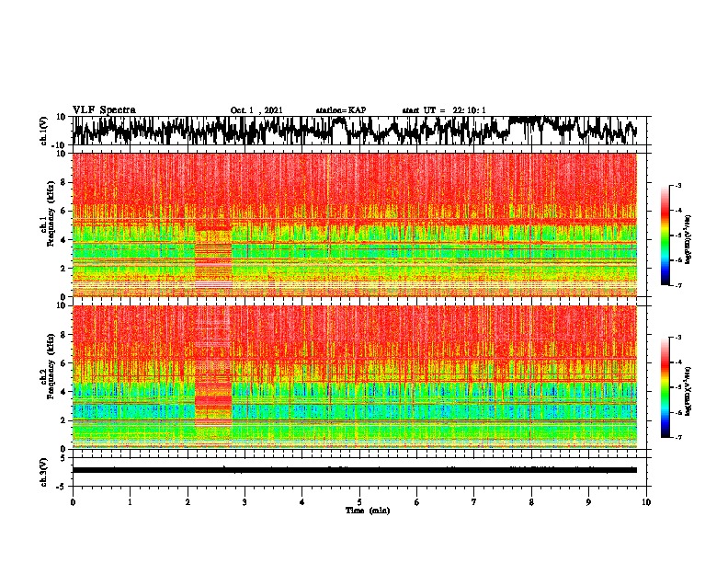Viewport: 728px width, 563px height.
Task: Click the ch.3(V) black signal bar
Action: (x=354, y=470)
